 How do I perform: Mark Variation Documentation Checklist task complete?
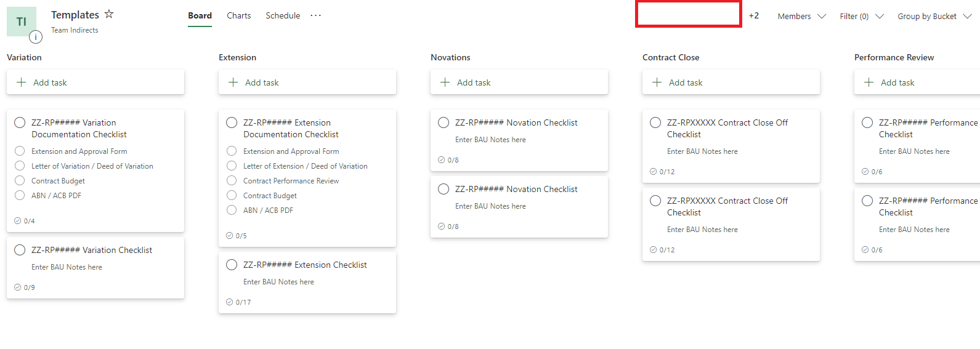[x=20, y=122]
